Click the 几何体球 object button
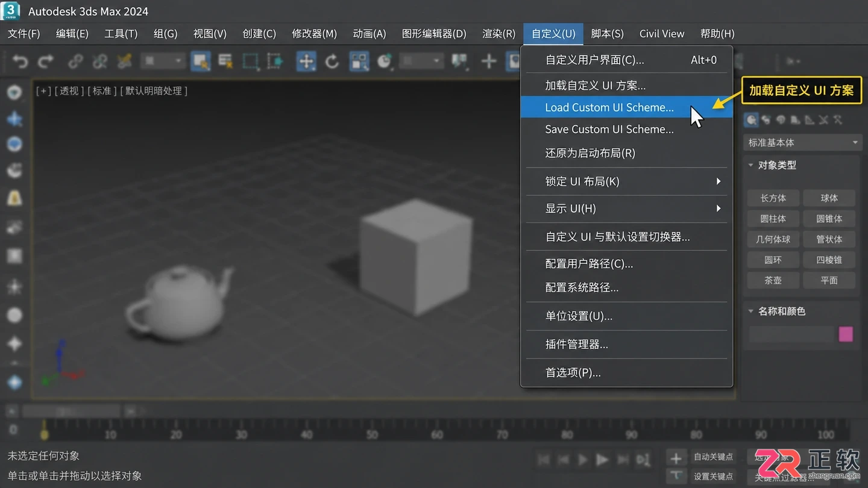868x488 pixels. [773, 239]
